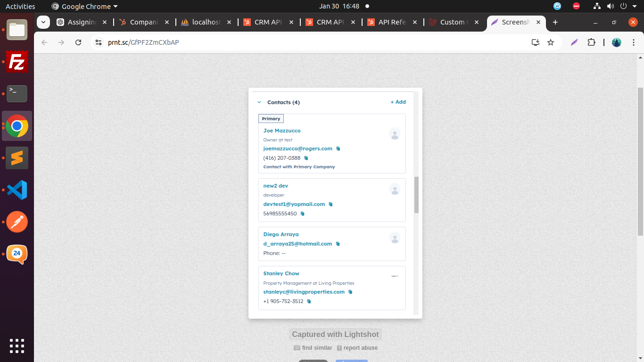
Task: Open Chrome three-dot menu
Action: [634, 42]
